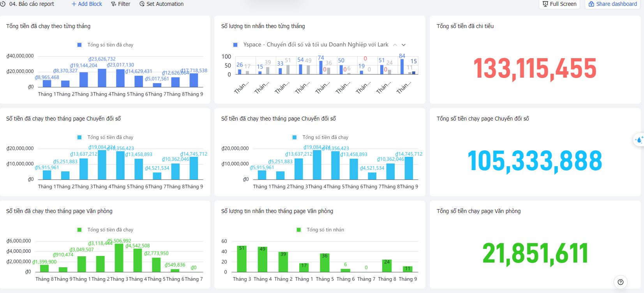The image size is (644, 293).
Task: Click title Tổng số tiền chạy page Văn phòng
Action: (x=478, y=211)
